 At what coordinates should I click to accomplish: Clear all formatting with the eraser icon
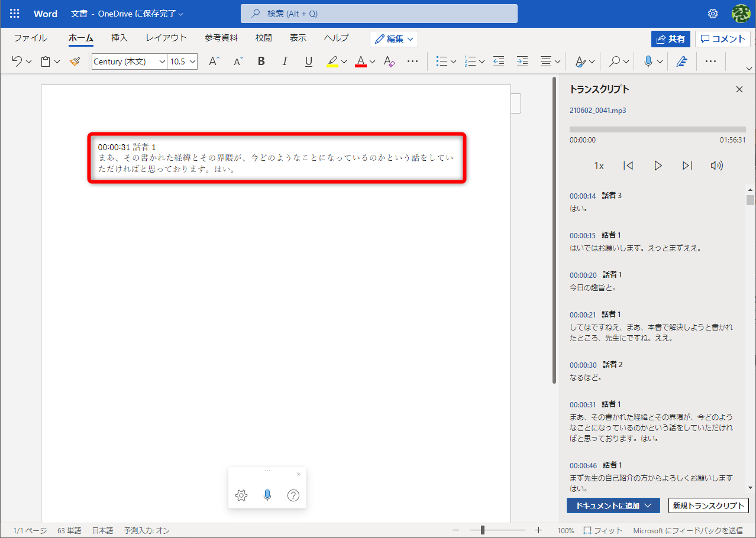tap(389, 61)
